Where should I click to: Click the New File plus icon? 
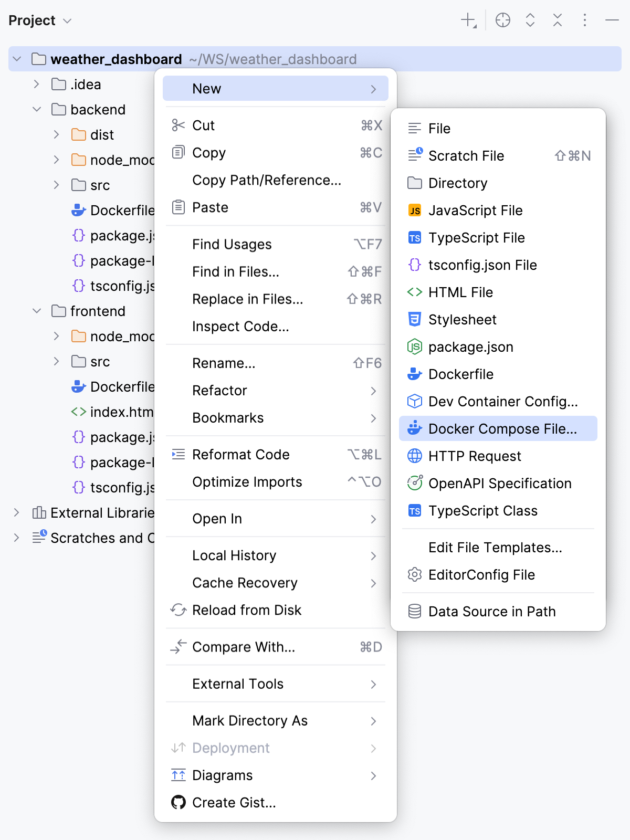(468, 20)
